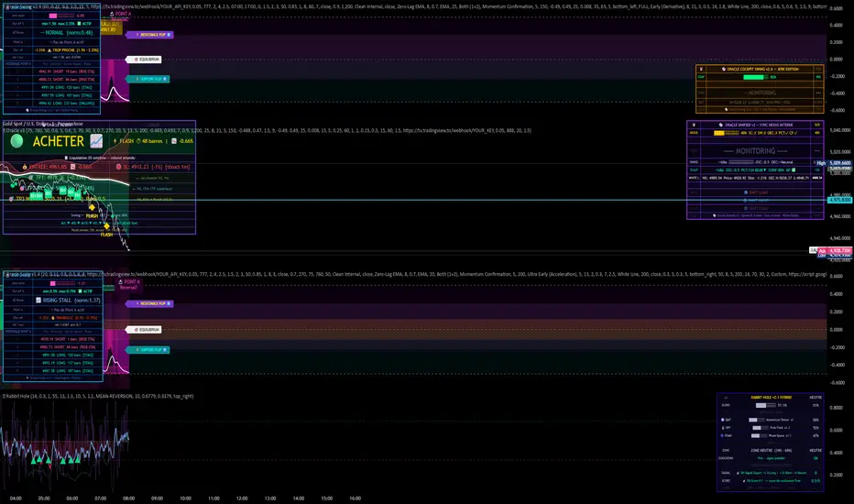Toggle the ACTIF checkbox in the Scalp table
854x504 pixels.
pos(81,291)
